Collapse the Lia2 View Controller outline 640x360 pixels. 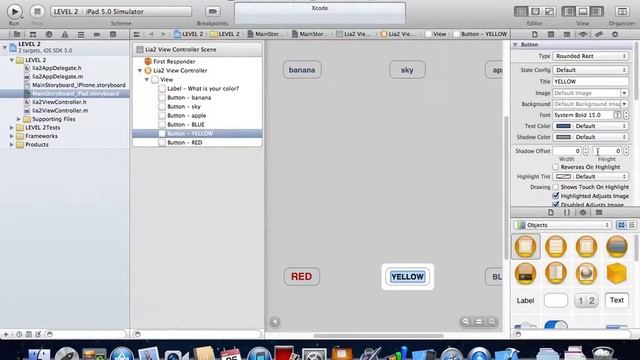click(x=140, y=71)
